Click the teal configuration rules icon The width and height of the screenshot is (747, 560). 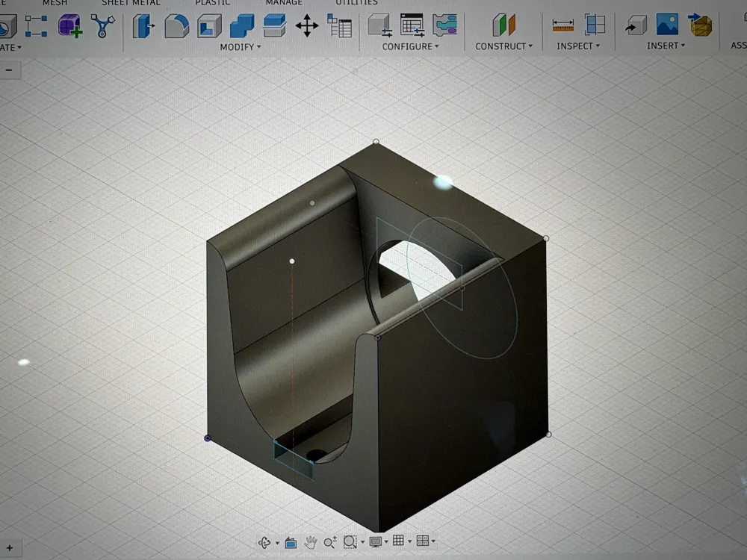pyautogui.click(x=444, y=25)
